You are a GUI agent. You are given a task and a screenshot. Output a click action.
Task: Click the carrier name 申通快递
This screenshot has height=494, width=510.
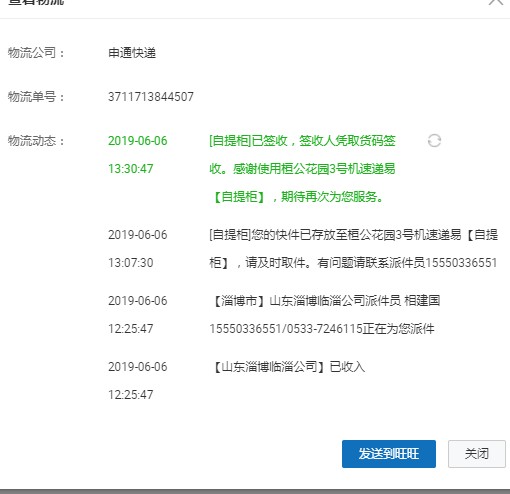pyautogui.click(x=132, y=53)
